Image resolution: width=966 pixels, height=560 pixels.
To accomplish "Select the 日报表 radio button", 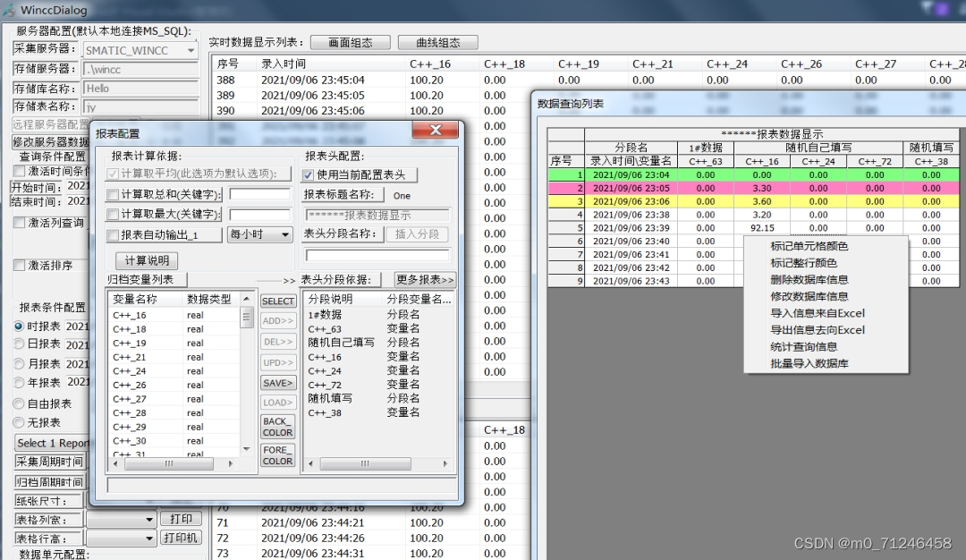I will click(19, 344).
